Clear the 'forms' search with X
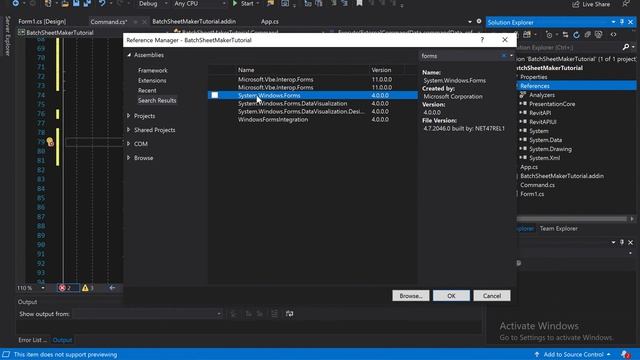This screenshot has height=360, width=640. pos(504,56)
